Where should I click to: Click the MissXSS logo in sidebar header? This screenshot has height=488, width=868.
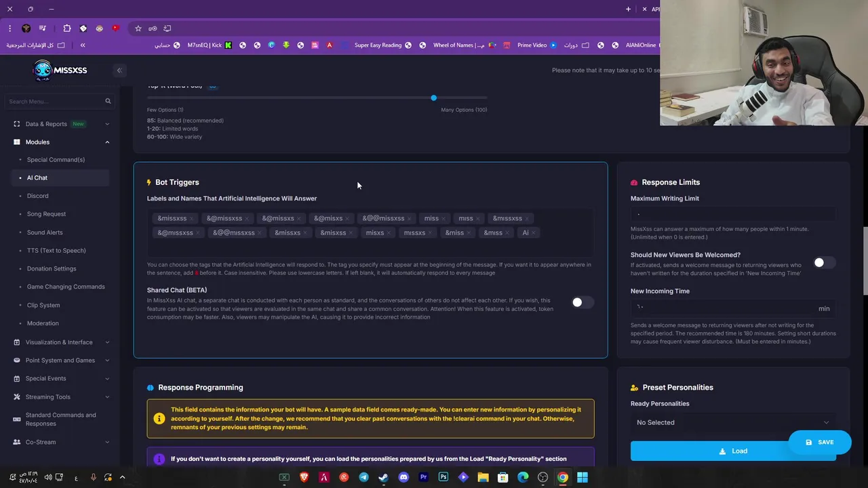60,70
